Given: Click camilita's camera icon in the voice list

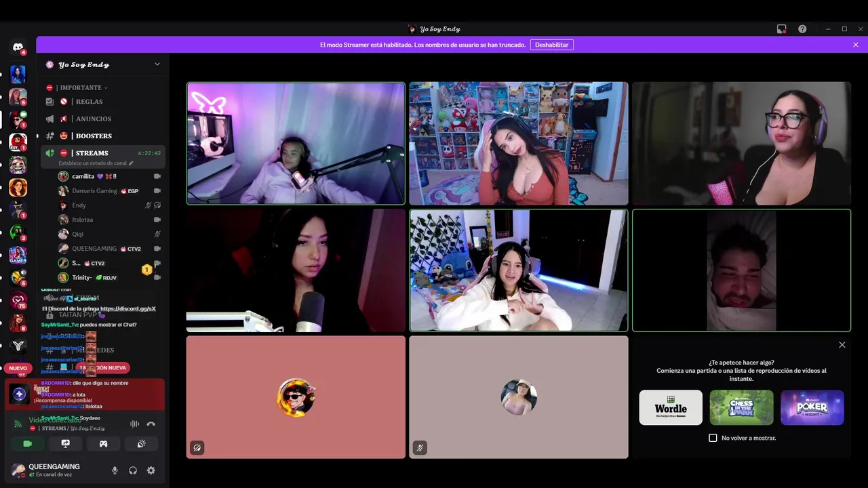Looking at the screenshot, I should (x=157, y=176).
